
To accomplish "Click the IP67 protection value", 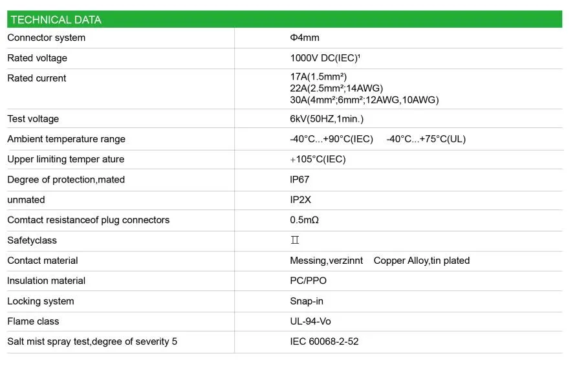I will pyautogui.click(x=299, y=180).
